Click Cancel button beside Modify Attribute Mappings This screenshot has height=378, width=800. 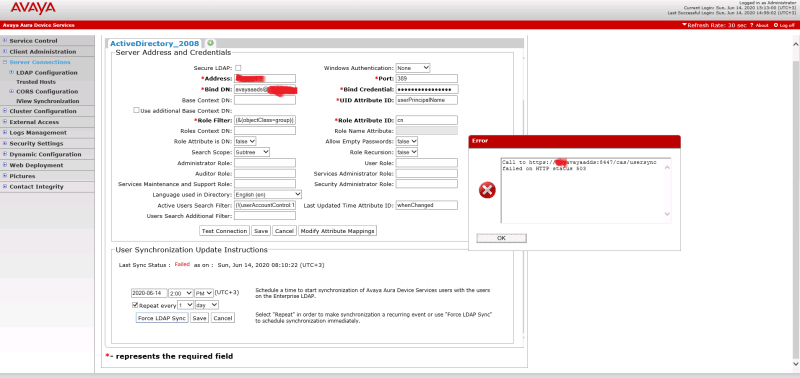(284, 231)
